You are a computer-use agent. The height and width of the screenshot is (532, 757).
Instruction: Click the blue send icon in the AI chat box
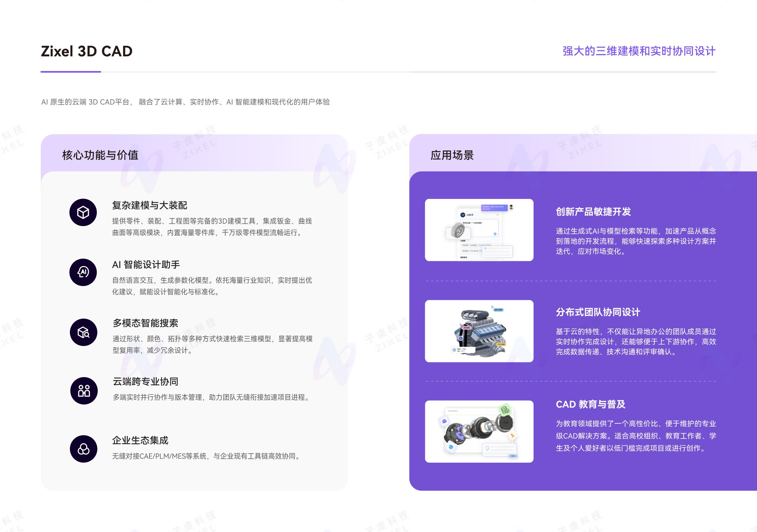coord(495,234)
